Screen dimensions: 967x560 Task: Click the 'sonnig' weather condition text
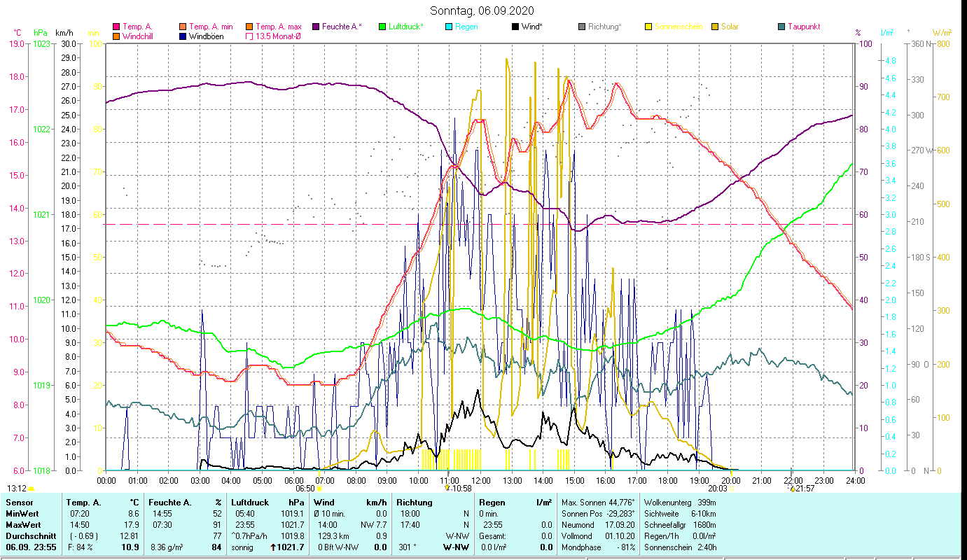click(243, 547)
